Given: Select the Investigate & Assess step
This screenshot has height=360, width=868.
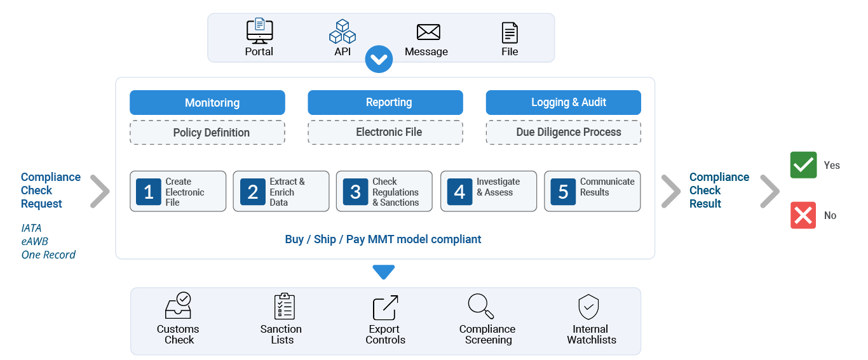Looking at the screenshot, I should [x=489, y=191].
